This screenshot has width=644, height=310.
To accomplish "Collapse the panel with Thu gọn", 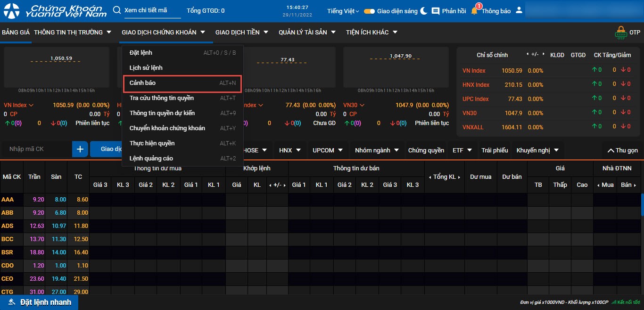I will [x=622, y=150].
